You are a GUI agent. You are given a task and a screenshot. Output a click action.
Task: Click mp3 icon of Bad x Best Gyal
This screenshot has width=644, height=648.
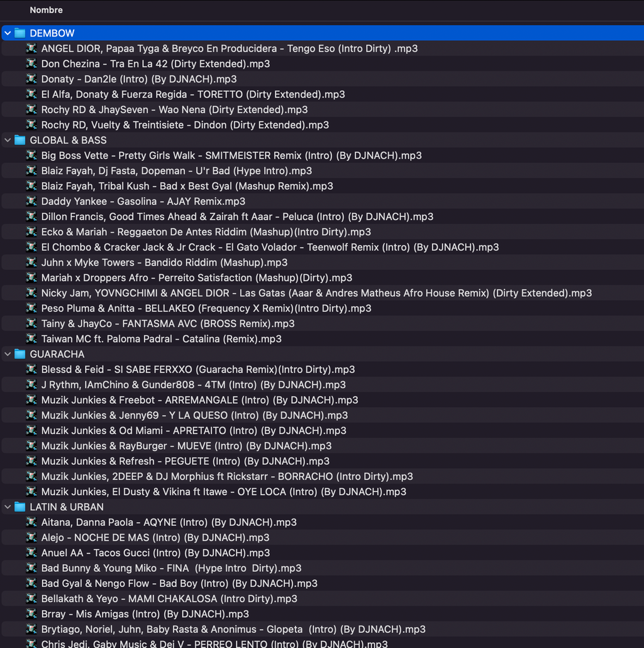click(x=31, y=186)
